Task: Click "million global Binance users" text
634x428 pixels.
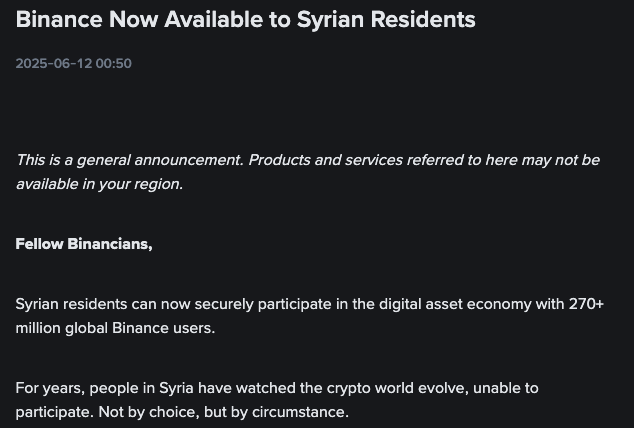Action: (115, 328)
